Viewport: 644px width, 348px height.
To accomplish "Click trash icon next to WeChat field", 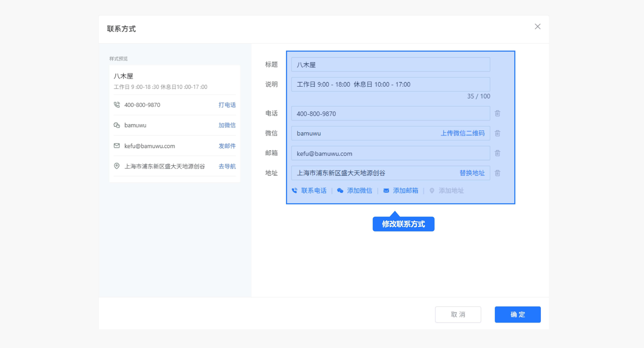I will pos(497,133).
